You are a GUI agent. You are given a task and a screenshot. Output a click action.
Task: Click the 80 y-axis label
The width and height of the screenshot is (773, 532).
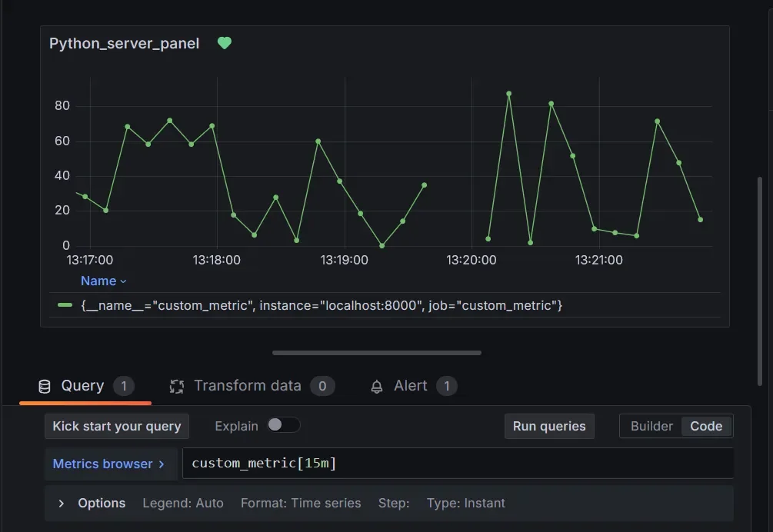click(x=62, y=105)
